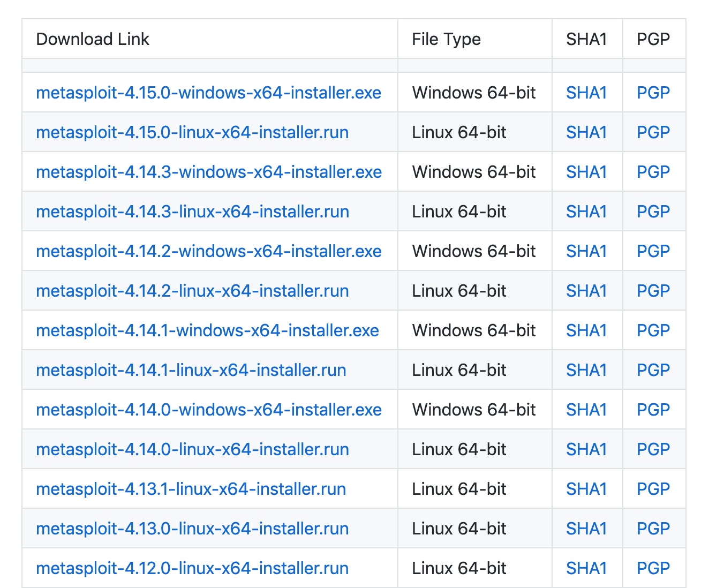Open metasploit-4.14.0-windows-x64-installer.exe link
The width and height of the screenshot is (709, 588).
(x=209, y=410)
